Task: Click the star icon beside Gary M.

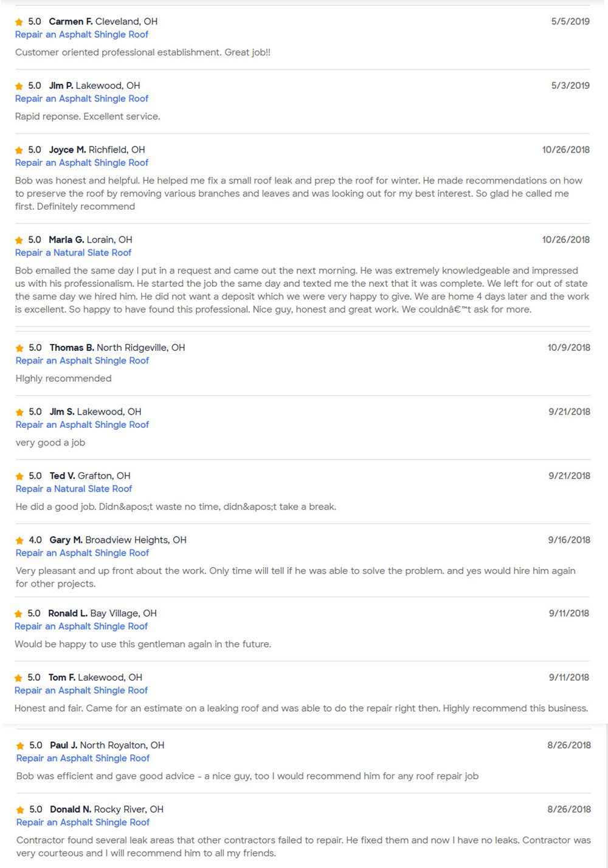Action: 19,540
